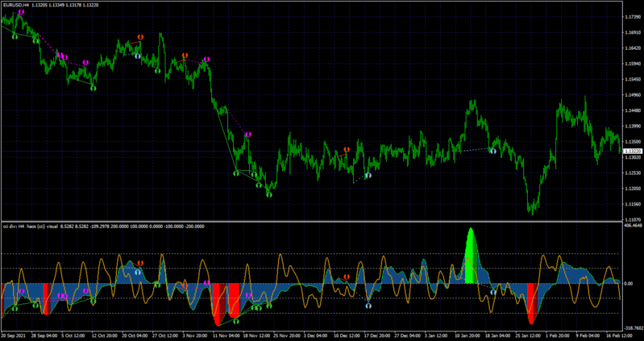The width and height of the screenshot is (644, 341).
Task: Click the 10 Dec 12:00 time label
Action: click(x=346, y=335)
